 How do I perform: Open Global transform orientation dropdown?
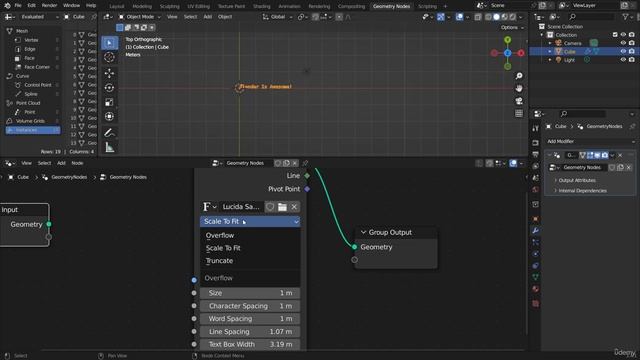[278, 17]
